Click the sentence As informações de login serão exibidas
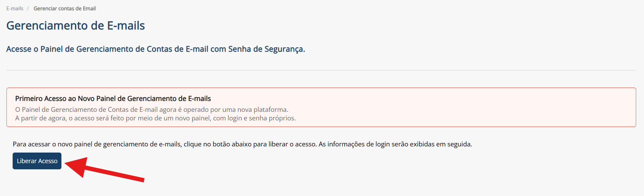The image size is (644, 196). [395, 144]
